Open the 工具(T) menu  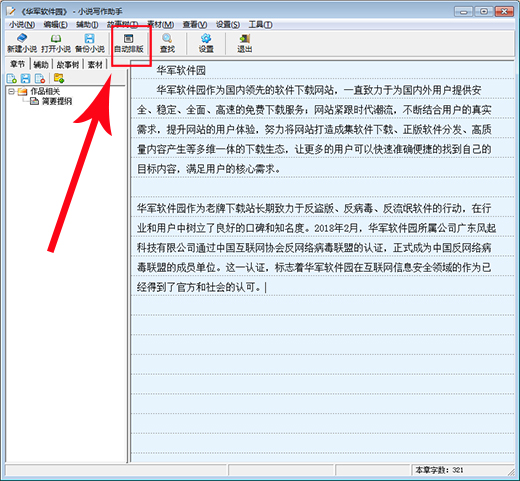[260, 25]
